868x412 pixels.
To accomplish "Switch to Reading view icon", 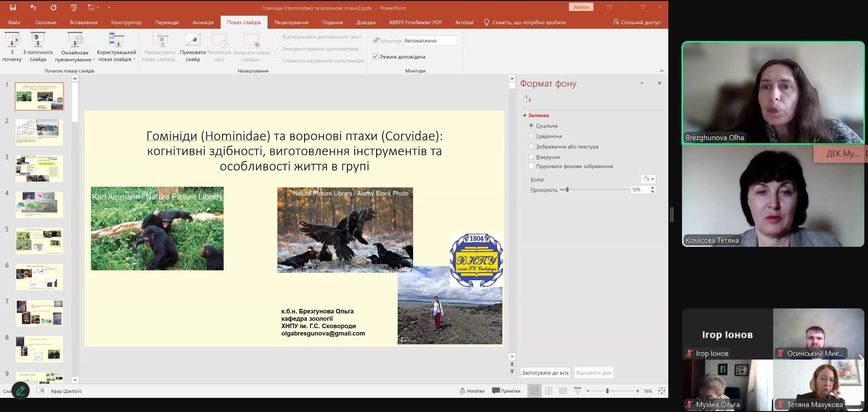I will (563, 391).
